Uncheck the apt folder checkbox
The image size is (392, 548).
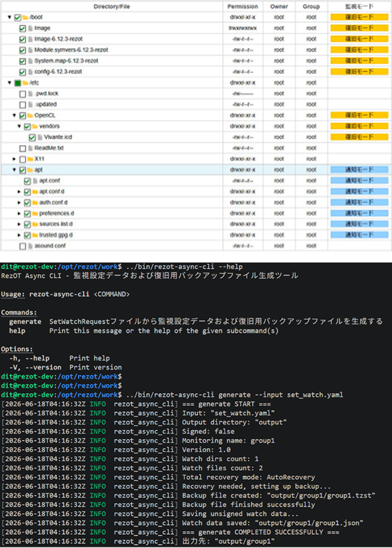(22, 170)
